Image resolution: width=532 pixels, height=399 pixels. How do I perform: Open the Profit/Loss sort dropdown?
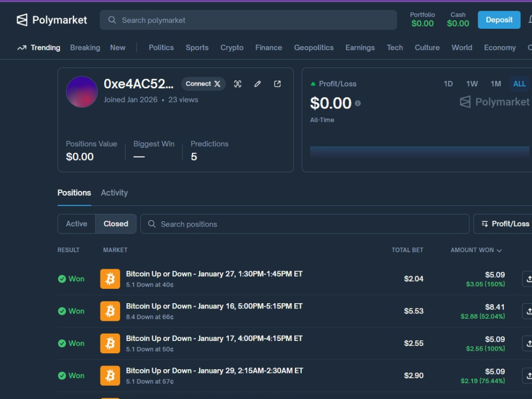click(503, 223)
